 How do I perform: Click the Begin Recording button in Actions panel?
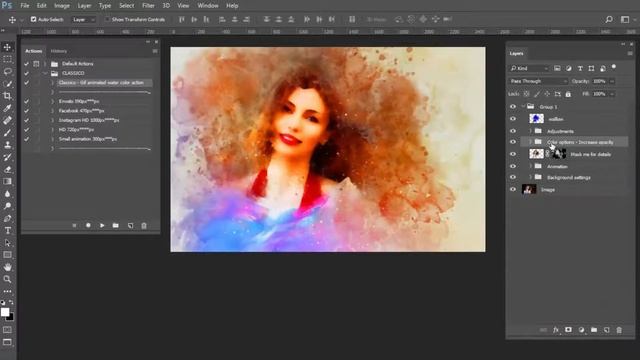[88, 225]
